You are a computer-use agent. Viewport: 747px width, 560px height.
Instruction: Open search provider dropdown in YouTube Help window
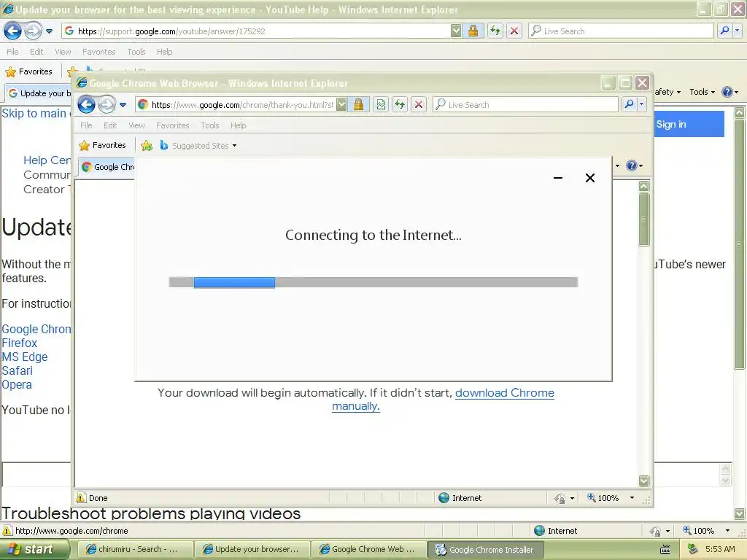tap(737, 31)
